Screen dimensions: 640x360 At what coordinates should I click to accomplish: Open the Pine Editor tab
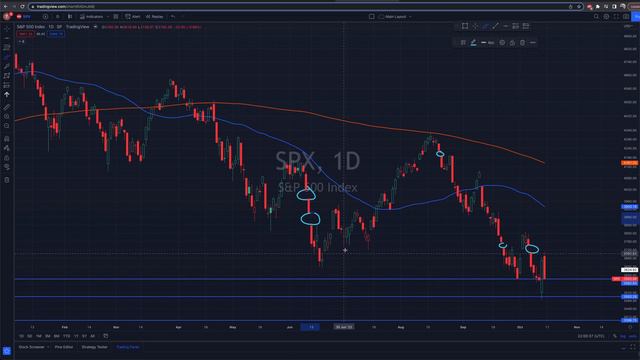point(64,347)
